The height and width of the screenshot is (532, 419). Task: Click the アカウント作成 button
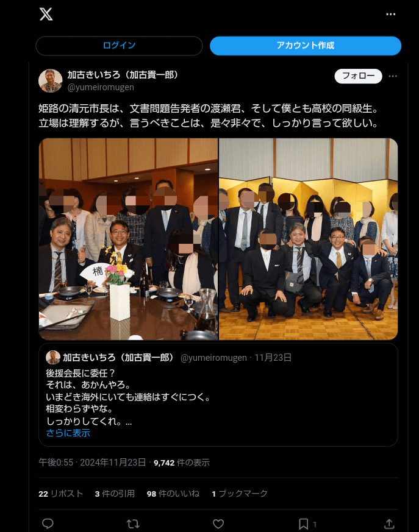(x=306, y=46)
